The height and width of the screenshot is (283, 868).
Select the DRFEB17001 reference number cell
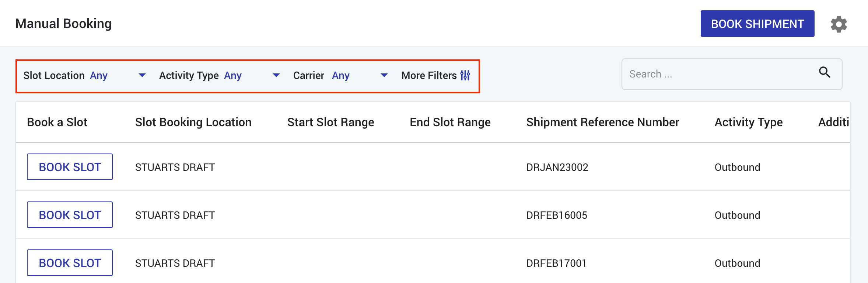pyautogui.click(x=556, y=263)
